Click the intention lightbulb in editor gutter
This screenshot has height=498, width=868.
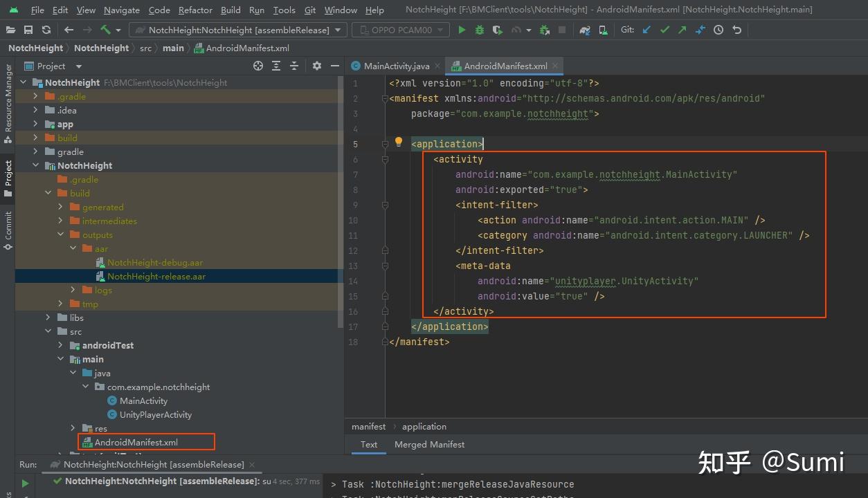point(399,142)
